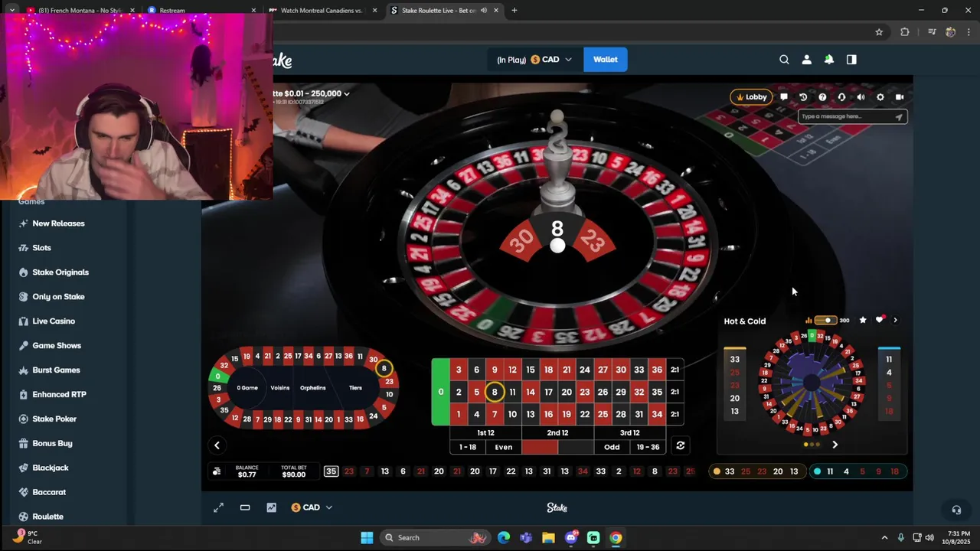Open File Explorer from taskbar
The image size is (980, 551).
pos(548,537)
